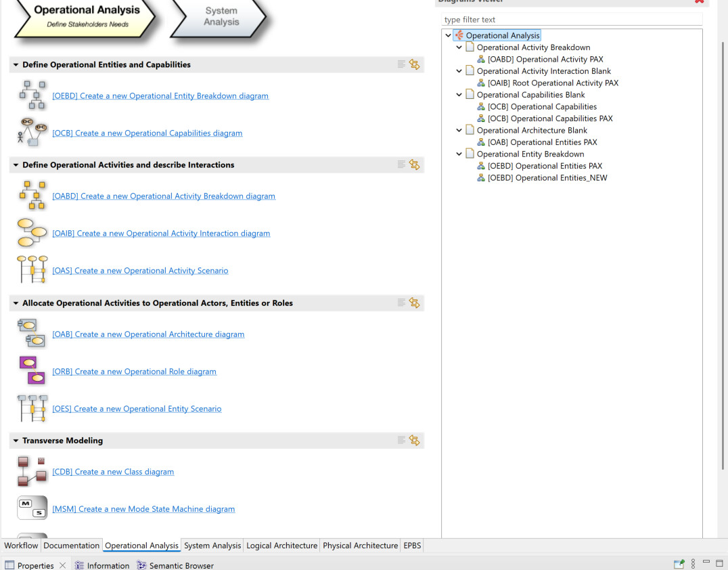Viewport: 728px width, 570px height.
Task: Click the yellow arrows icon in Transverse Modeling header
Action: (414, 441)
